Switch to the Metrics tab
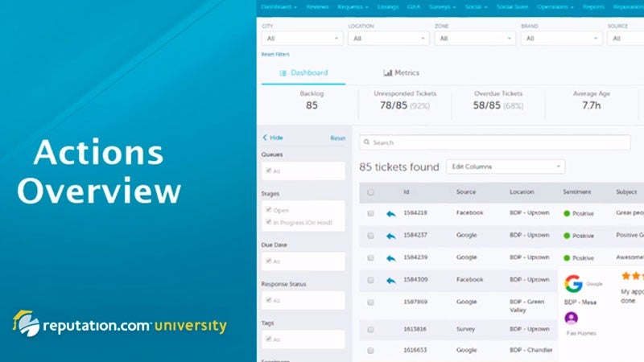 click(x=401, y=72)
